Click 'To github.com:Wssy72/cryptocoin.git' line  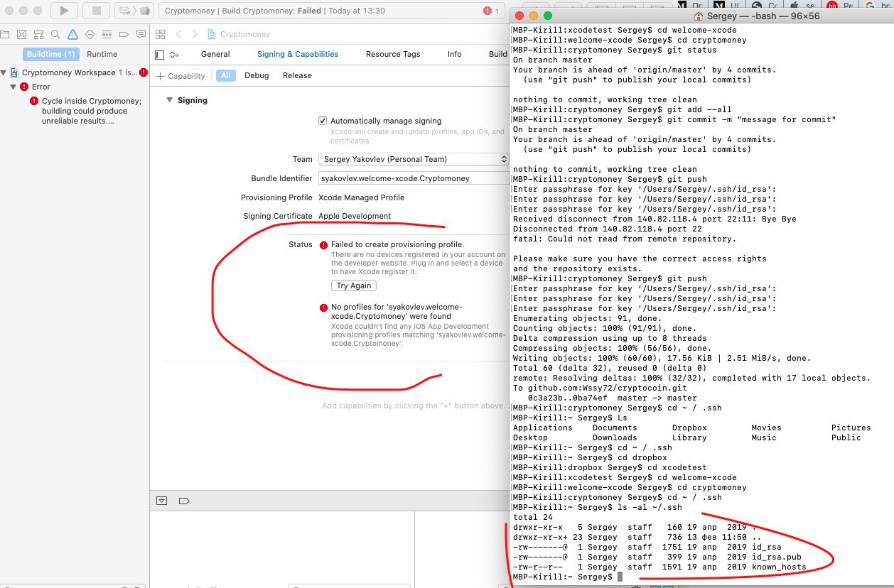(x=600, y=388)
